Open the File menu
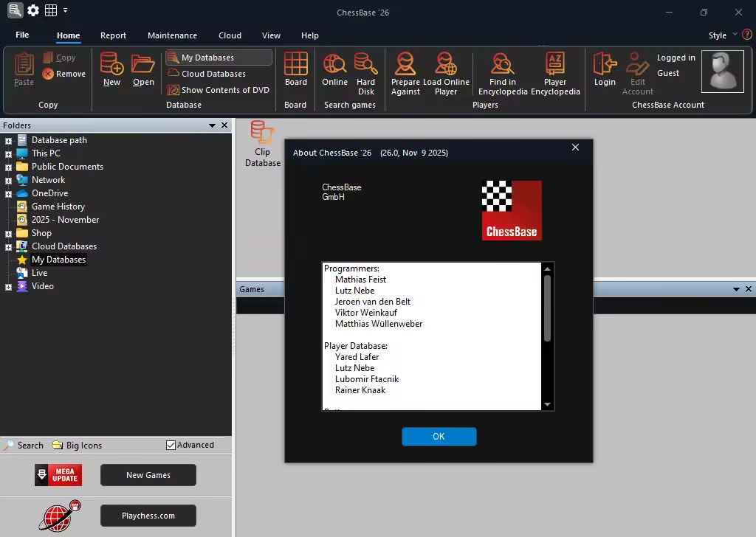 pos(22,35)
